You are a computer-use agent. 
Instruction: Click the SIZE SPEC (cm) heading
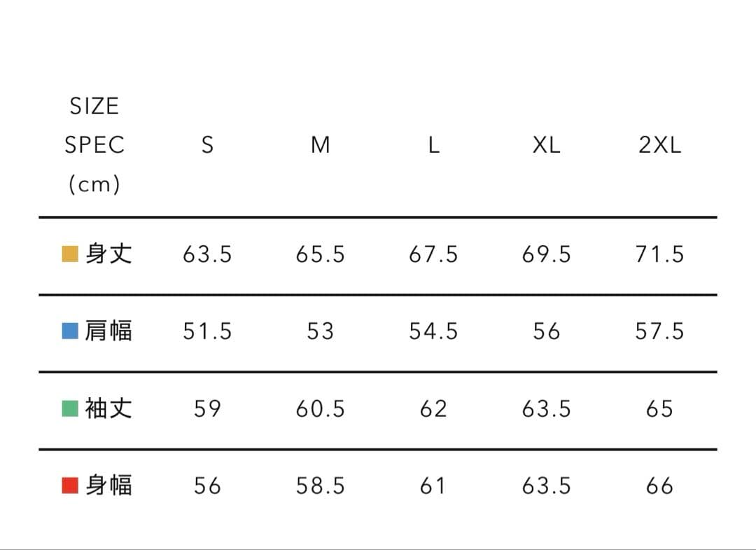click(94, 145)
